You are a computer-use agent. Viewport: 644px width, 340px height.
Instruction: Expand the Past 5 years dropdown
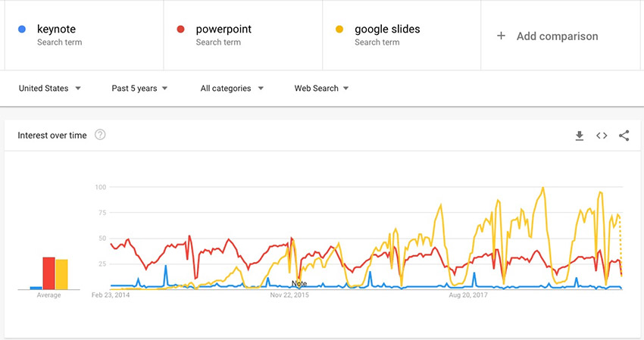point(139,89)
